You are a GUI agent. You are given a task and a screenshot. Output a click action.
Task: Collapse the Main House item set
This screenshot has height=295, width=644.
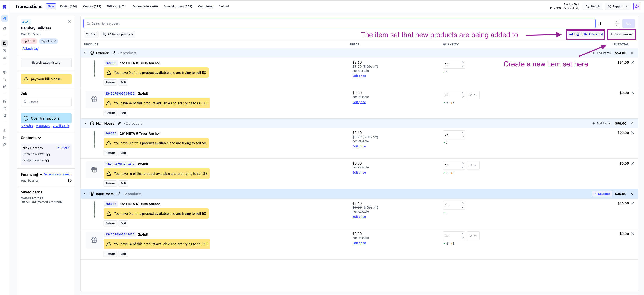(x=85, y=123)
